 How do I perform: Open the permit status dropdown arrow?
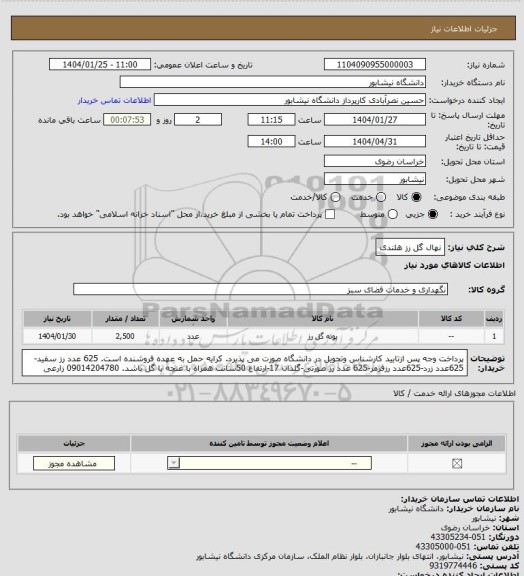pyautogui.click(x=173, y=463)
